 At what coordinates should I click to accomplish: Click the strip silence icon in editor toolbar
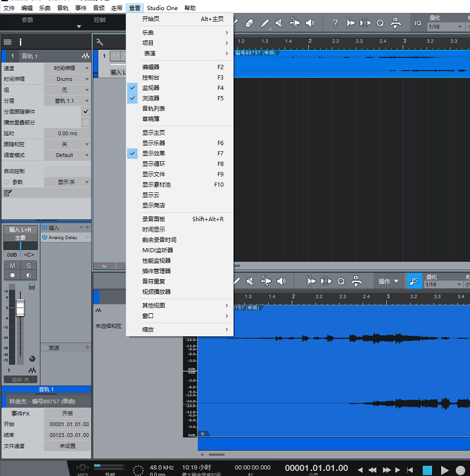pos(356,281)
